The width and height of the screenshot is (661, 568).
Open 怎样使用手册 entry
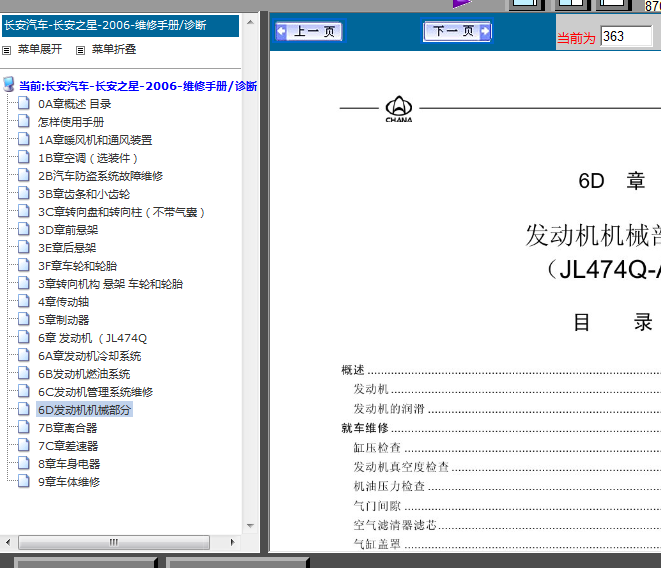71,122
